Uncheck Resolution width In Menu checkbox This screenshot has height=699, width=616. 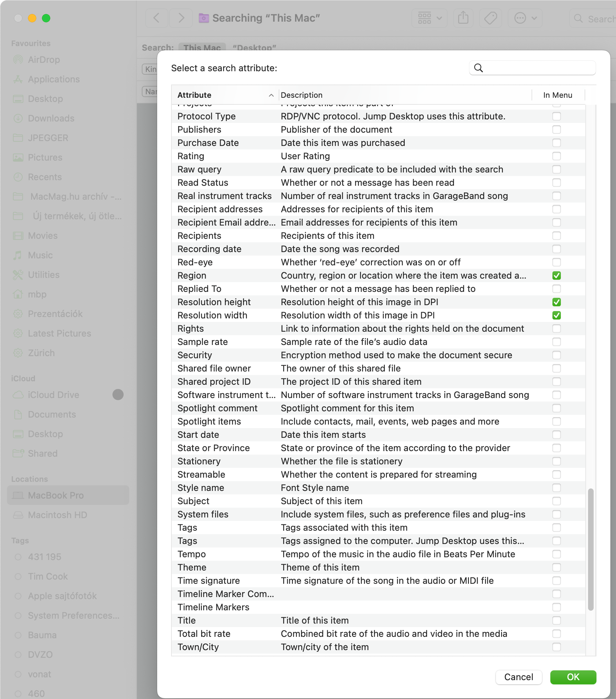point(556,315)
